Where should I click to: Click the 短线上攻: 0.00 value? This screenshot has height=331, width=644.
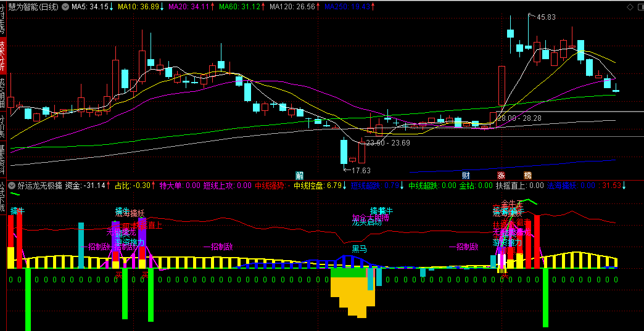point(227,186)
